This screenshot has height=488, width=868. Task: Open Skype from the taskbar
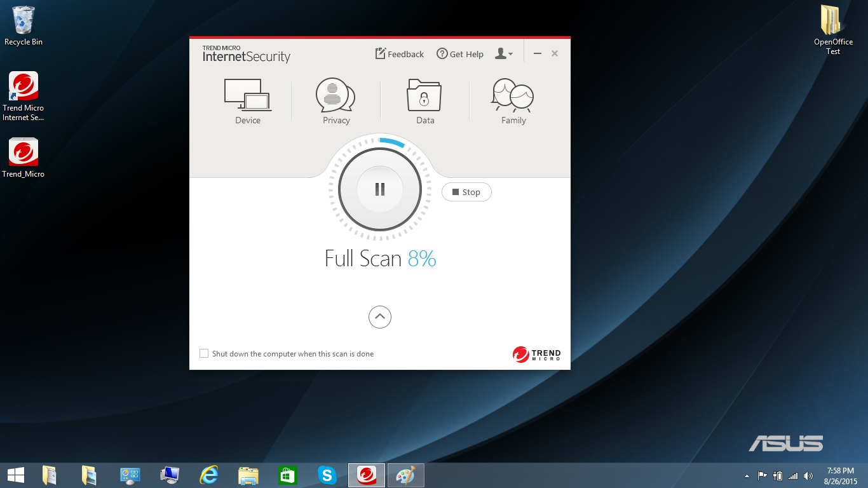tap(327, 475)
